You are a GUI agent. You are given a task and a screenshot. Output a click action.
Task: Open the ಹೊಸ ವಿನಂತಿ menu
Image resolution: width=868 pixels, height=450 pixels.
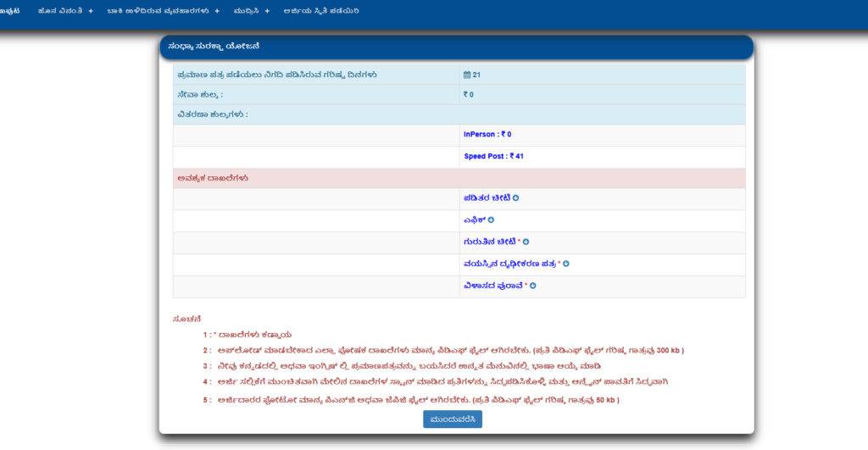point(68,11)
